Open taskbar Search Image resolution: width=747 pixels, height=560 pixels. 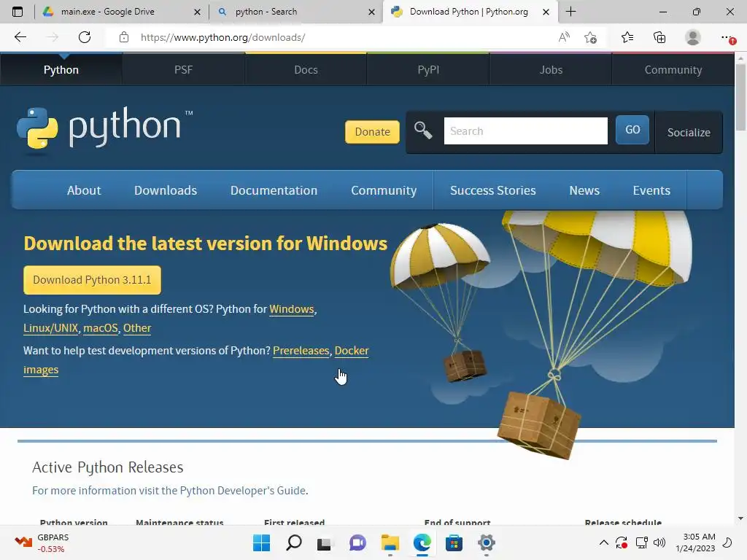tap(293, 542)
